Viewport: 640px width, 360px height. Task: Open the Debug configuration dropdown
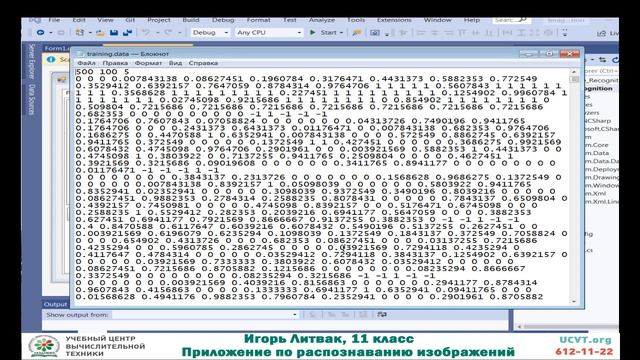click(210, 33)
